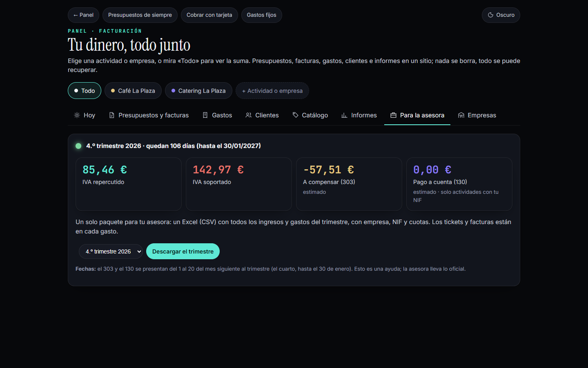Click Descargar el trimestre
Screen dimensions: 588x368
183,251
